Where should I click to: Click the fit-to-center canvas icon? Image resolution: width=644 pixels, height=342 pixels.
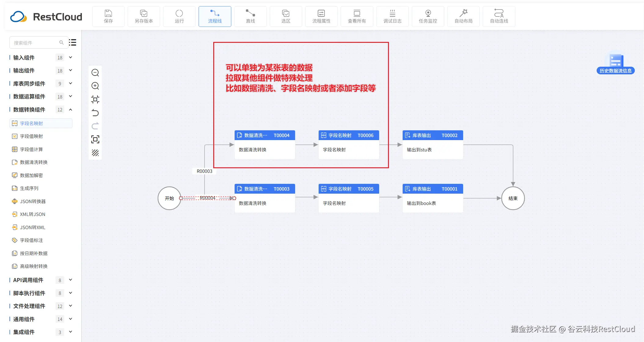95,99
